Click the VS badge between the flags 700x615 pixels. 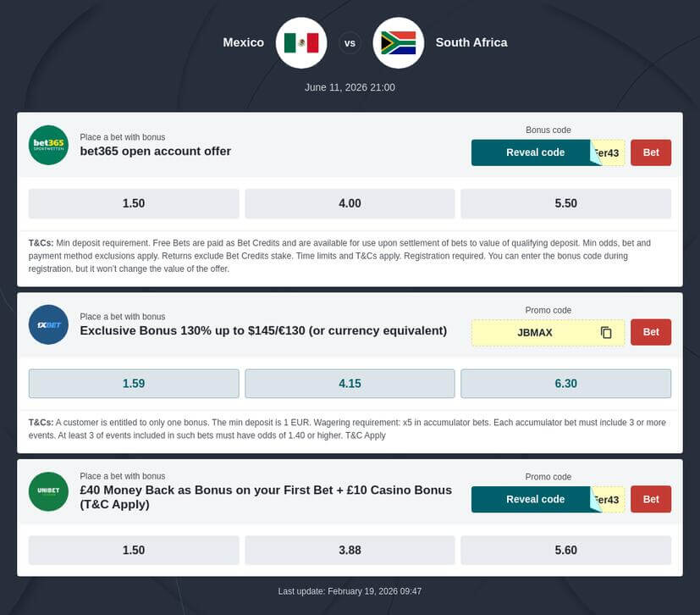[350, 42]
